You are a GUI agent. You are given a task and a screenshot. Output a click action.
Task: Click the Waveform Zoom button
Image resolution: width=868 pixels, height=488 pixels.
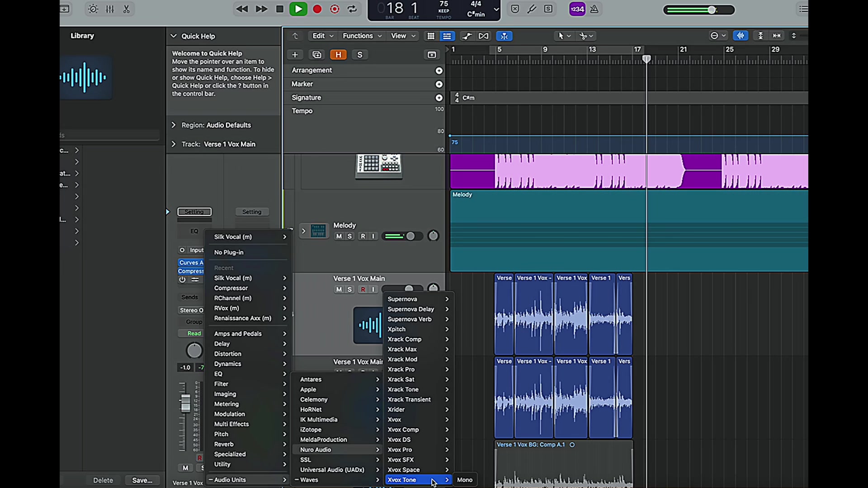741,36
